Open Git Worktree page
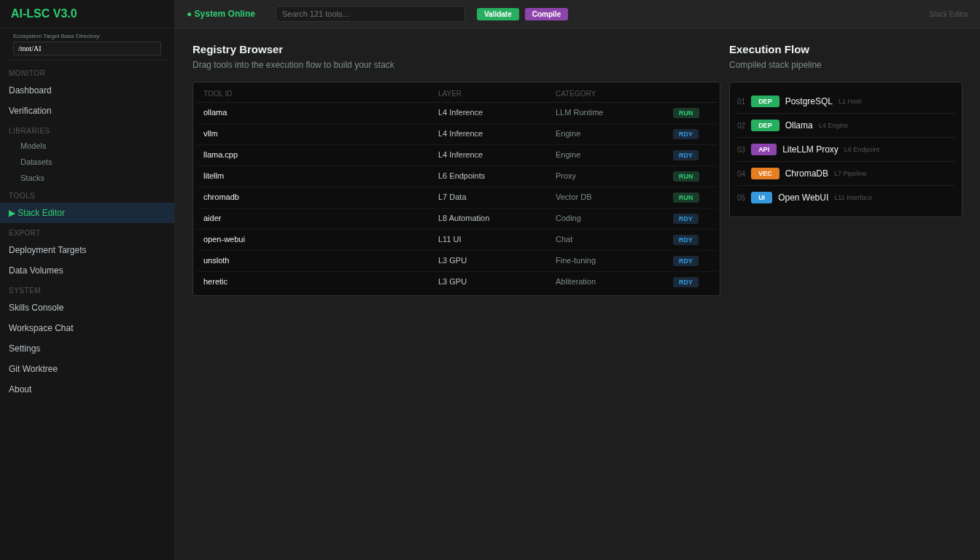 87,369
